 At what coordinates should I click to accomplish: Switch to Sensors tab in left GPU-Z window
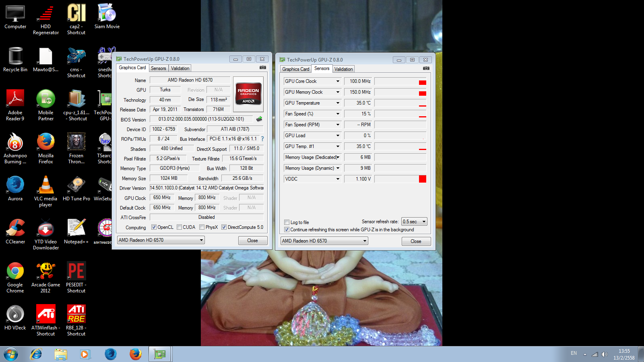pyautogui.click(x=158, y=68)
